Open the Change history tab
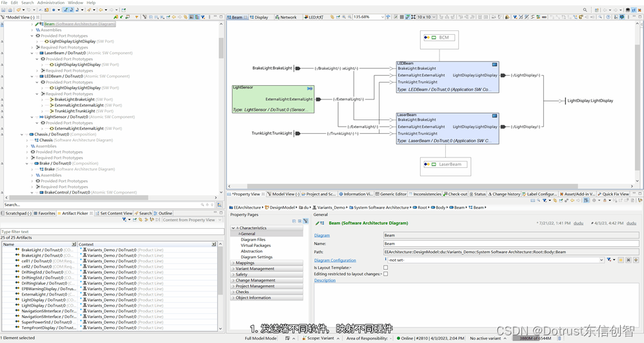This screenshot has width=644, height=343. pyautogui.click(x=504, y=194)
